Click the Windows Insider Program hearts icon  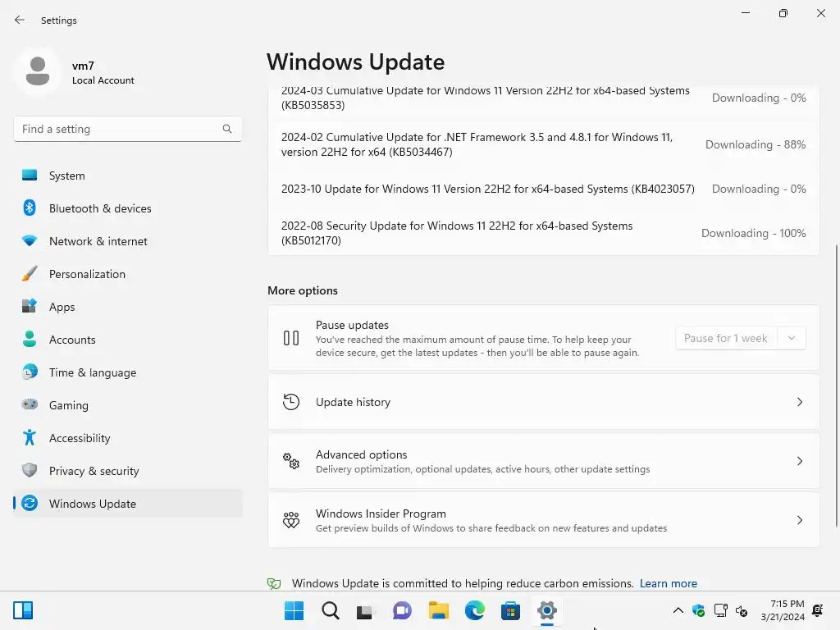pyautogui.click(x=291, y=519)
